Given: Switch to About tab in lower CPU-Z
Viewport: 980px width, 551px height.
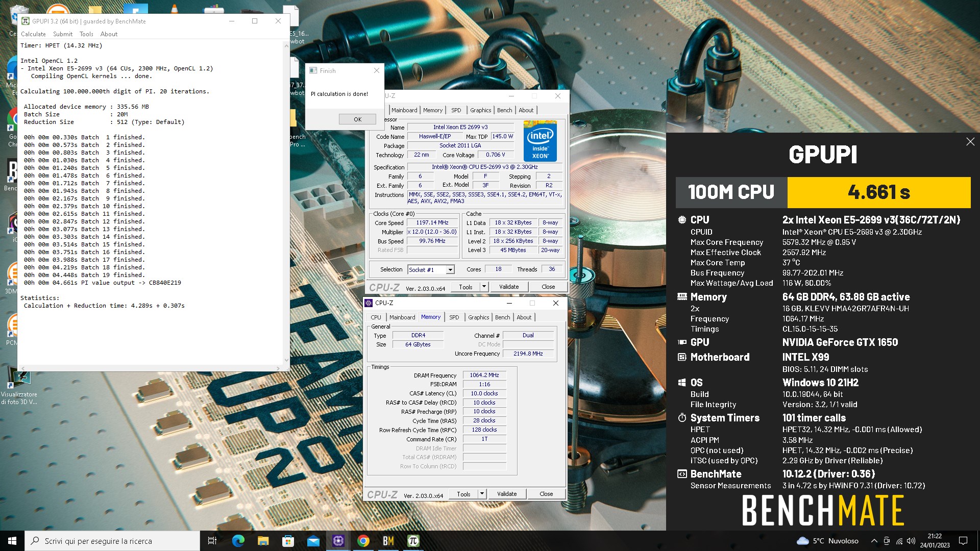Looking at the screenshot, I should [524, 317].
